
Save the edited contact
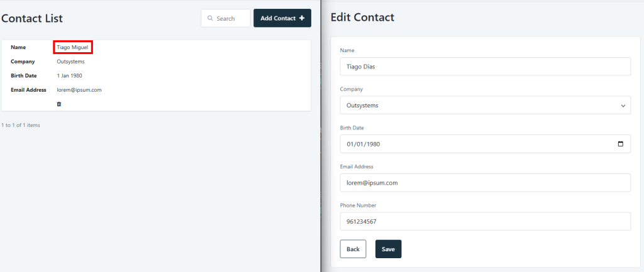tap(388, 249)
